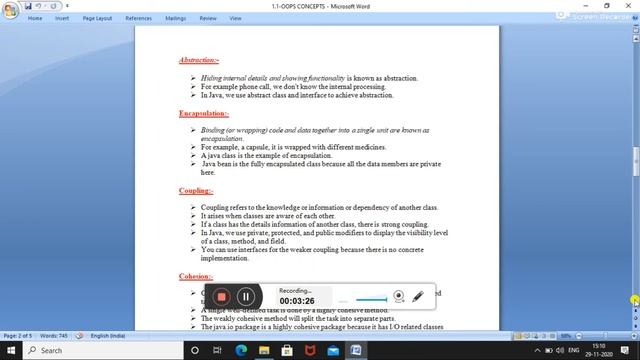Open the taskbar clock and calendar

click(598, 350)
